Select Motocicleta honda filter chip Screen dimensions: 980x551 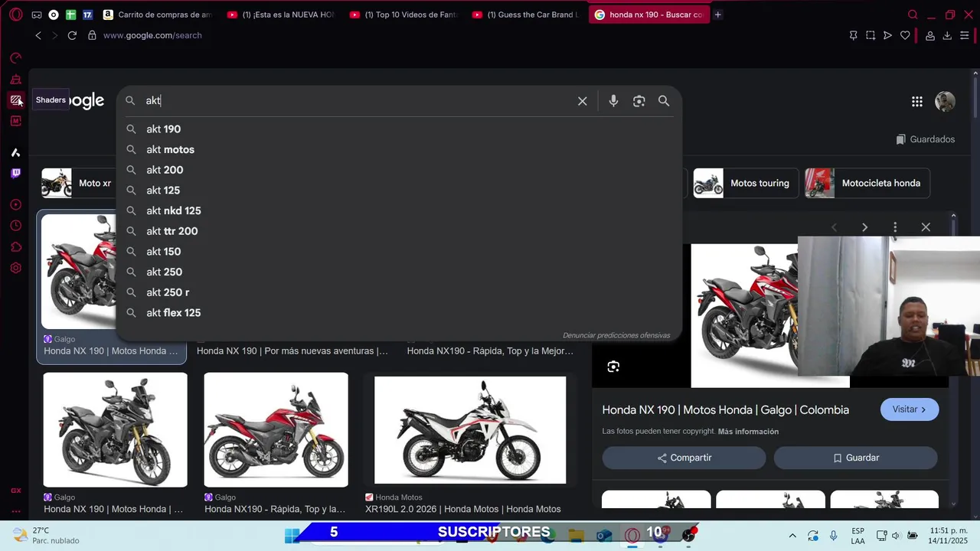(867, 183)
